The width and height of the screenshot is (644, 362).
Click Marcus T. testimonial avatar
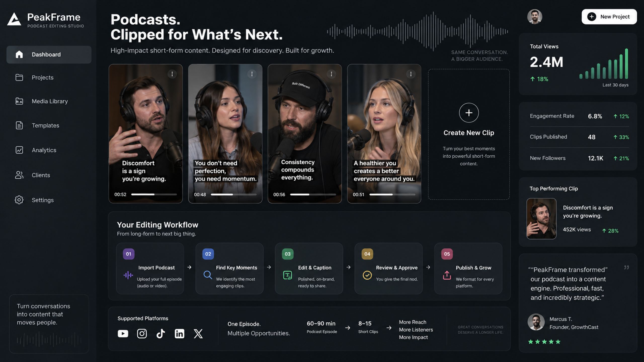pos(536,322)
